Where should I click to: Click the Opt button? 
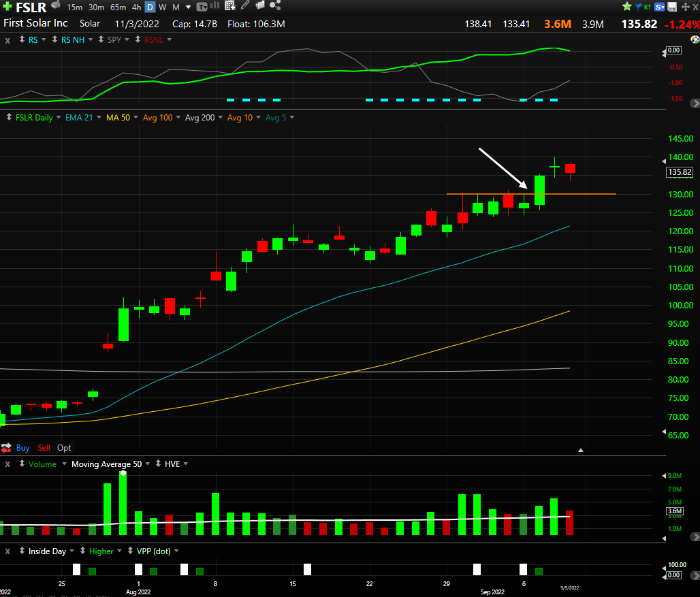[64, 448]
